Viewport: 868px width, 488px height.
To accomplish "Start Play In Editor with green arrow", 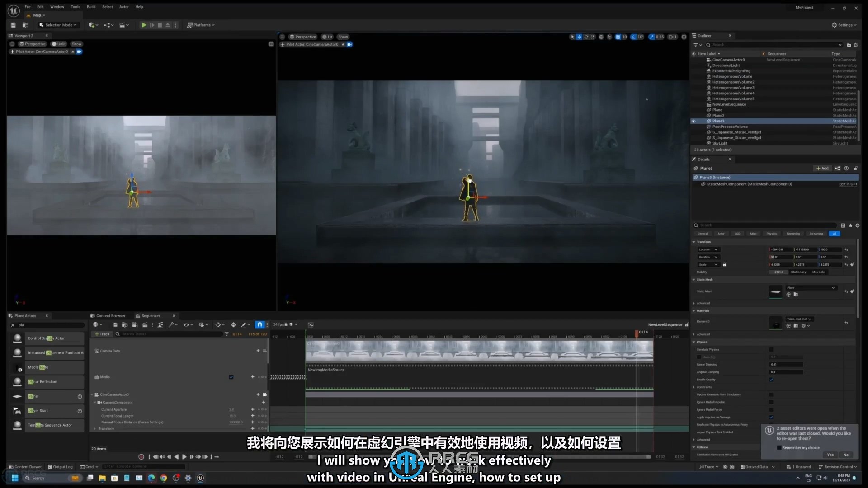I will [x=144, y=25].
